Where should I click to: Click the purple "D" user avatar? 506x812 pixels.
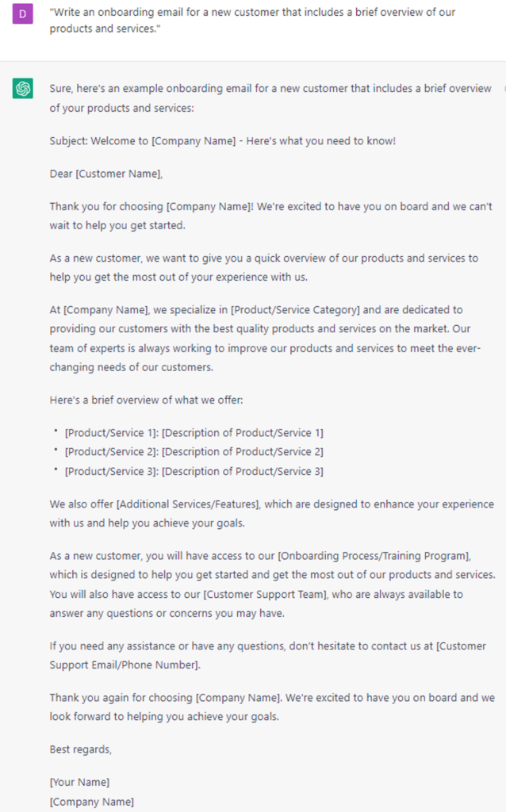pyautogui.click(x=23, y=13)
